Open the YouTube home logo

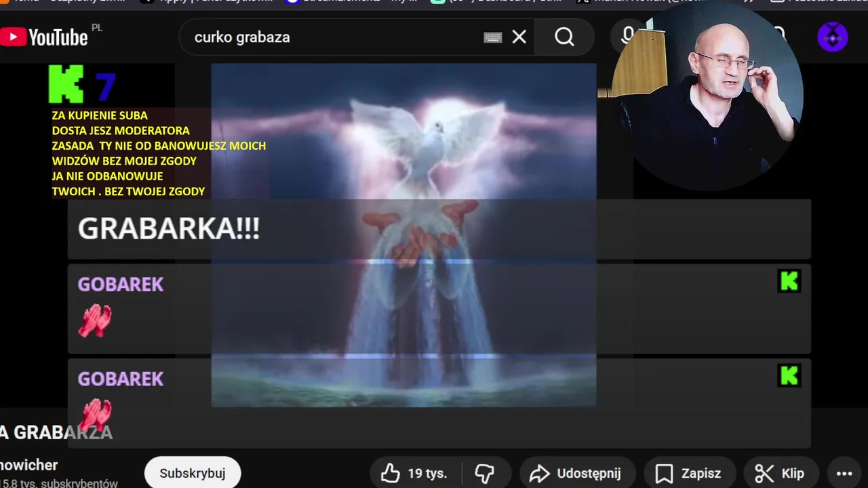point(44,37)
